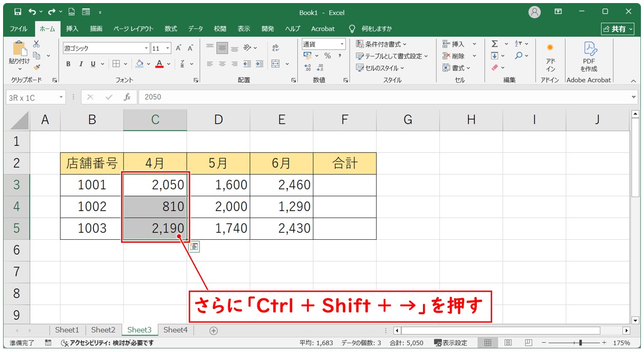Expand the 条件付き書式 dropdown
The height and width of the screenshot is (352, 644).
click(381, 44)
